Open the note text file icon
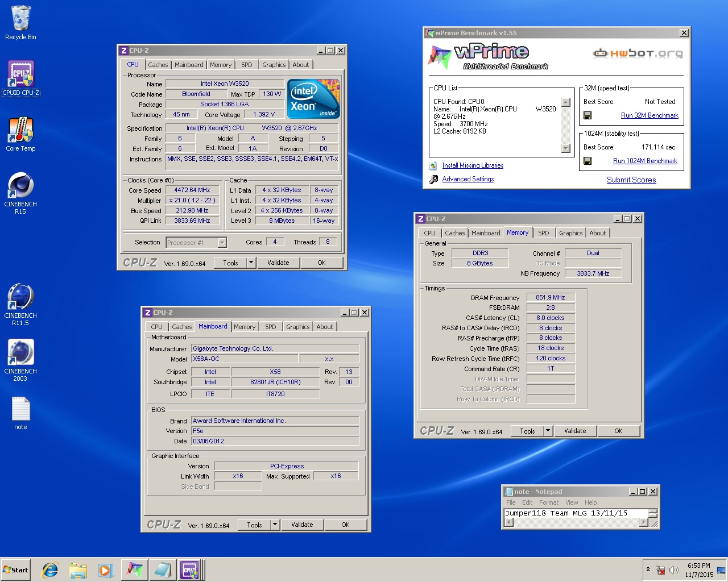 coord(20,413)
